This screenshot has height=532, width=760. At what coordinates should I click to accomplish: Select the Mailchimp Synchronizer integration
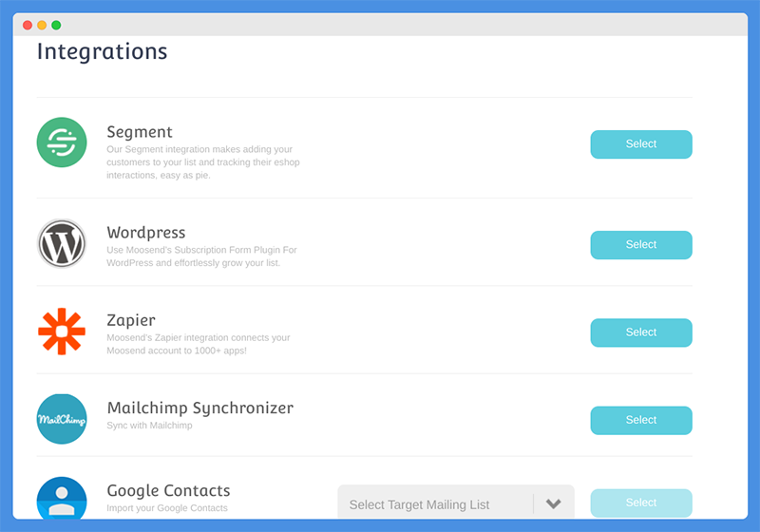pyautogui.click(x=640, y=421)
